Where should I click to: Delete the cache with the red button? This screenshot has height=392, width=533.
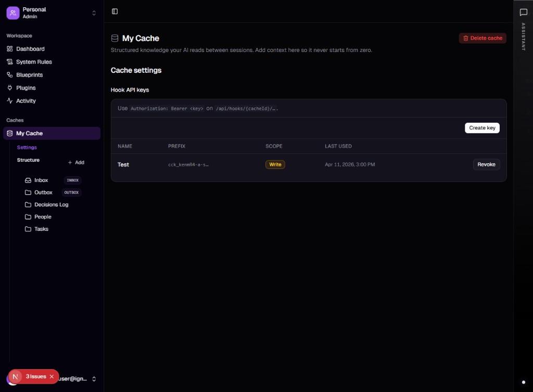(483, 38)
